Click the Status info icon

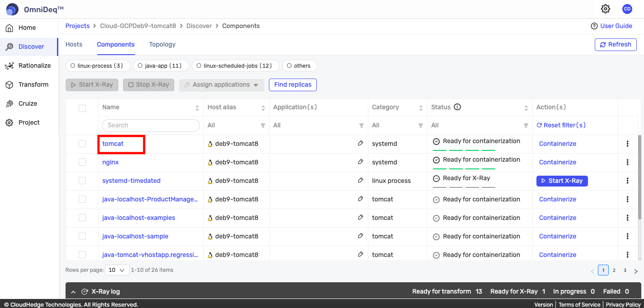click(x=457, y=107)
